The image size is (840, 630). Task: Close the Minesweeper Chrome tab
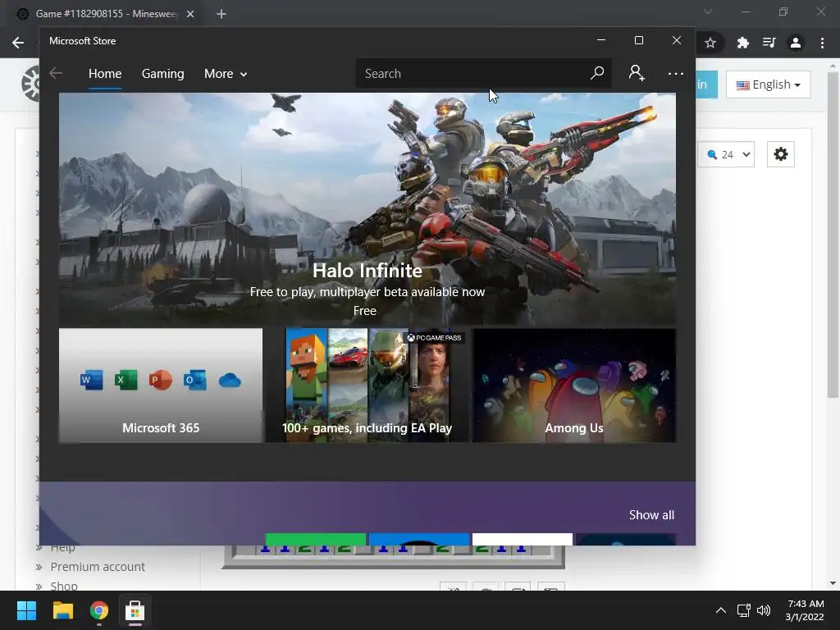coord(190,14)
